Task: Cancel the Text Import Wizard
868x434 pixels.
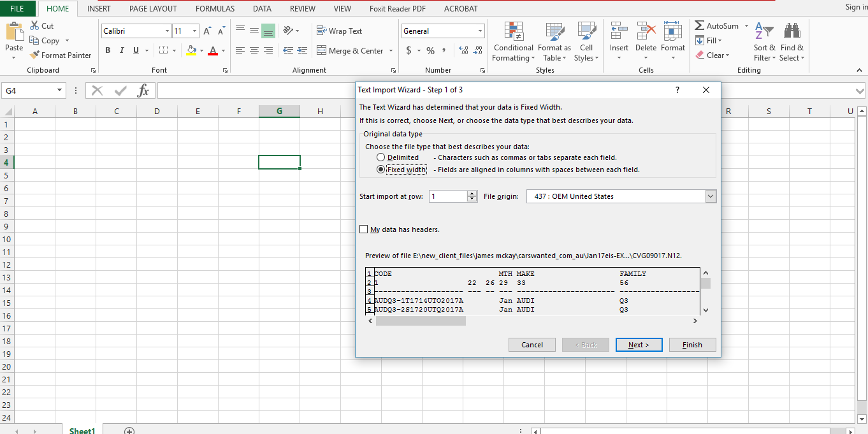Action: click(x=532, y=344)
